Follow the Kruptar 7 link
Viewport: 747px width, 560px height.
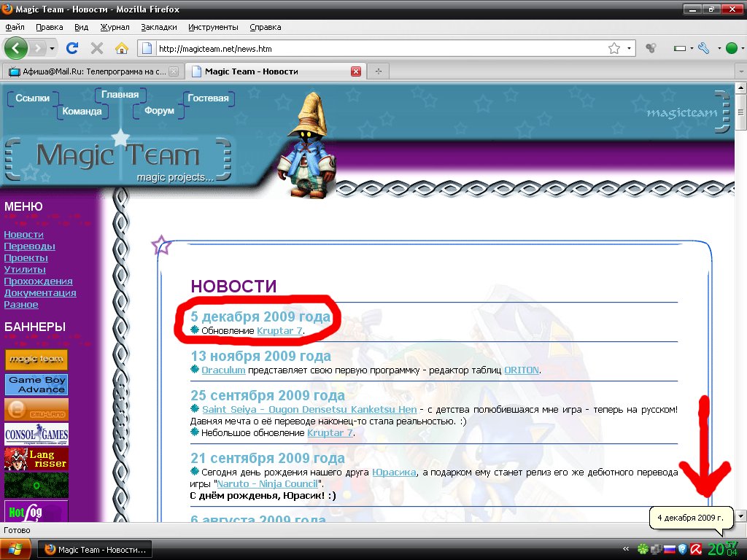click(280, 330)
